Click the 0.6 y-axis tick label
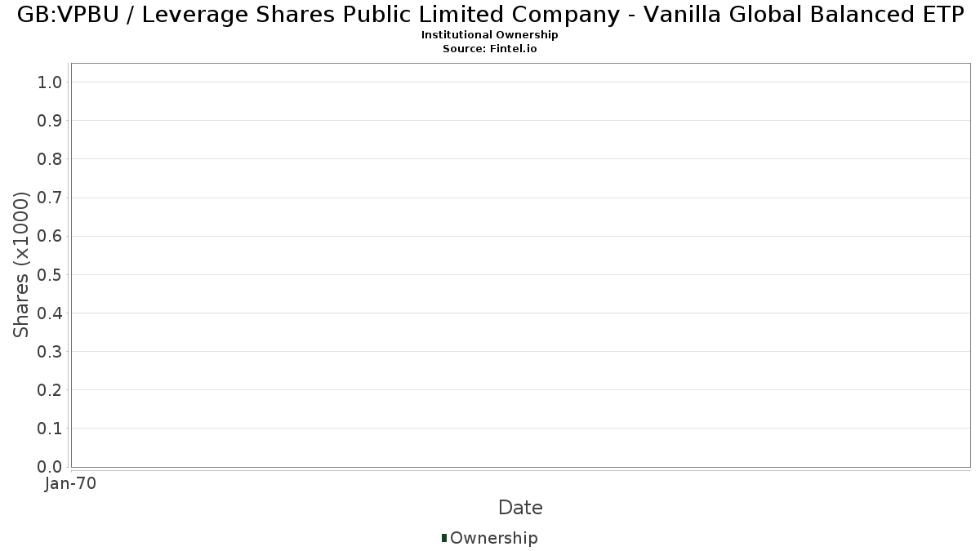 coord(50,236)
